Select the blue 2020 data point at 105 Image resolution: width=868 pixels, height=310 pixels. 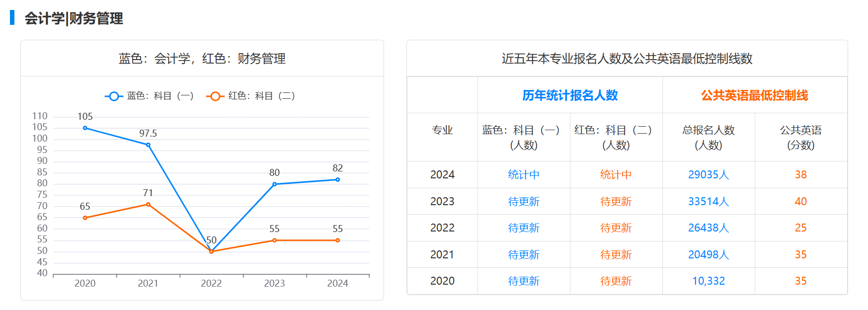point(85,128)
